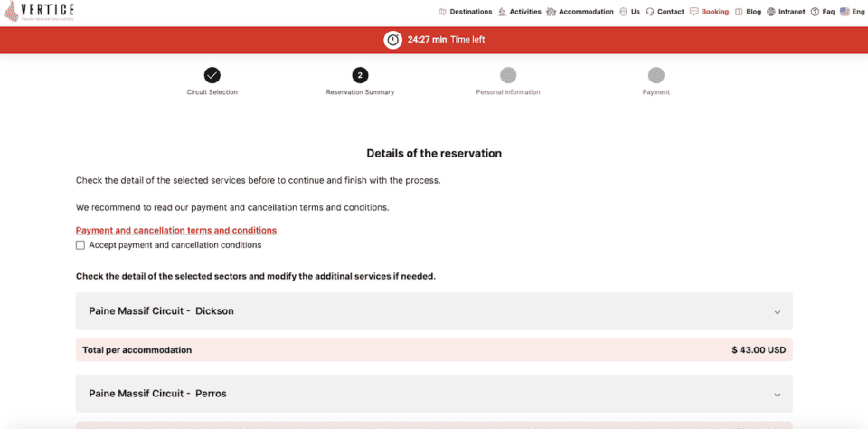Click the Accommodation house icon
This screenshot has width=868, height=429.
pos(552,12)
